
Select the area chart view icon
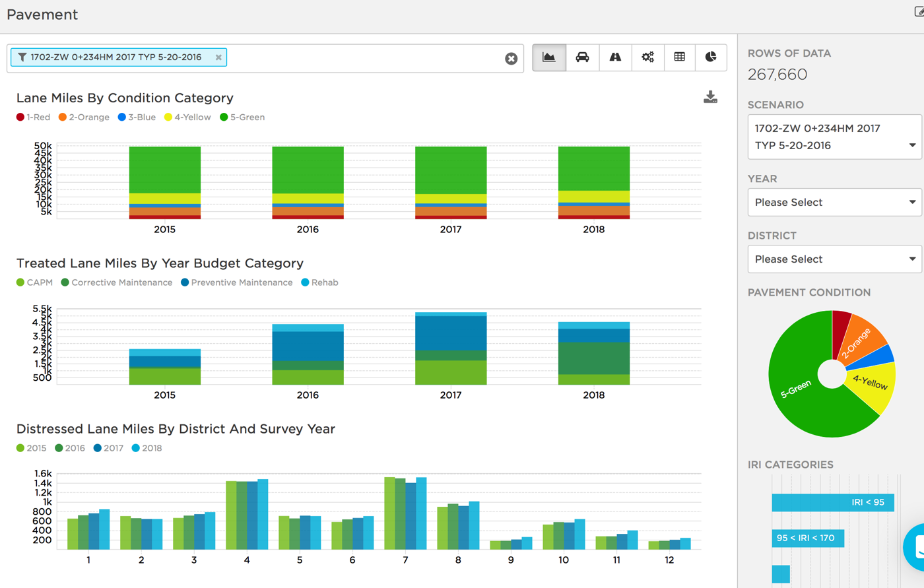pos(548,57)
